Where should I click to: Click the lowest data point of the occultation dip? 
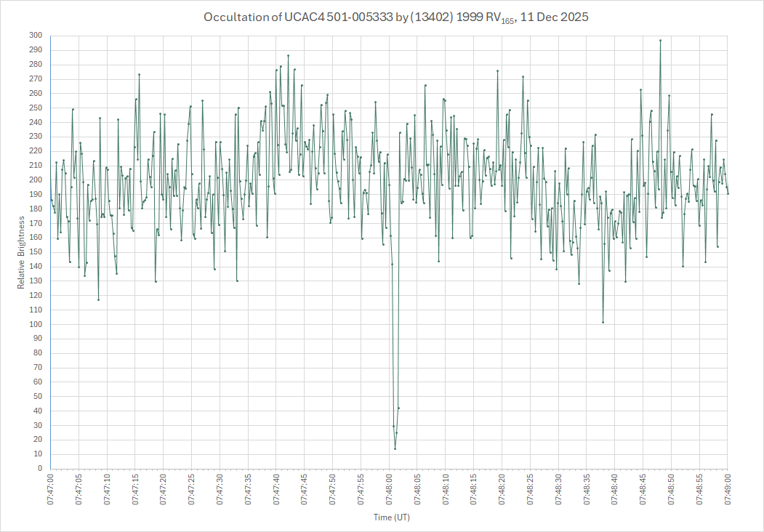[x=395, y=448]
